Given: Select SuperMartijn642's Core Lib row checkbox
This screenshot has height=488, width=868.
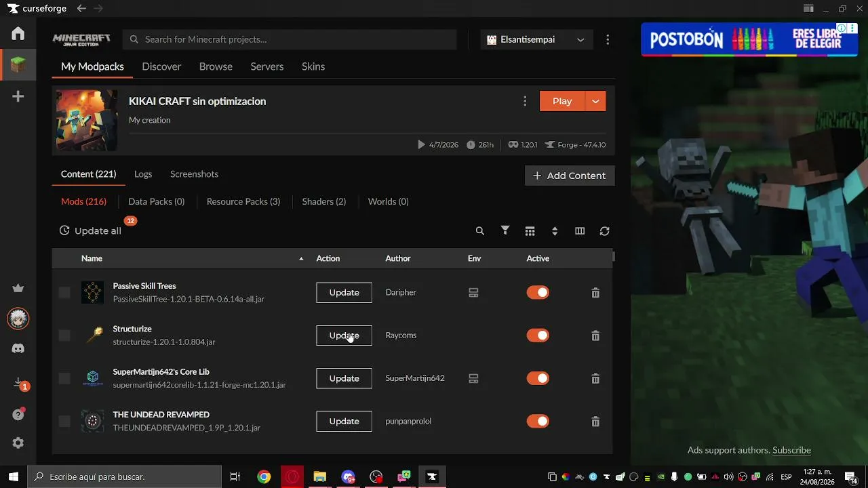Looking at the screenshot, I should click(64, 378).
